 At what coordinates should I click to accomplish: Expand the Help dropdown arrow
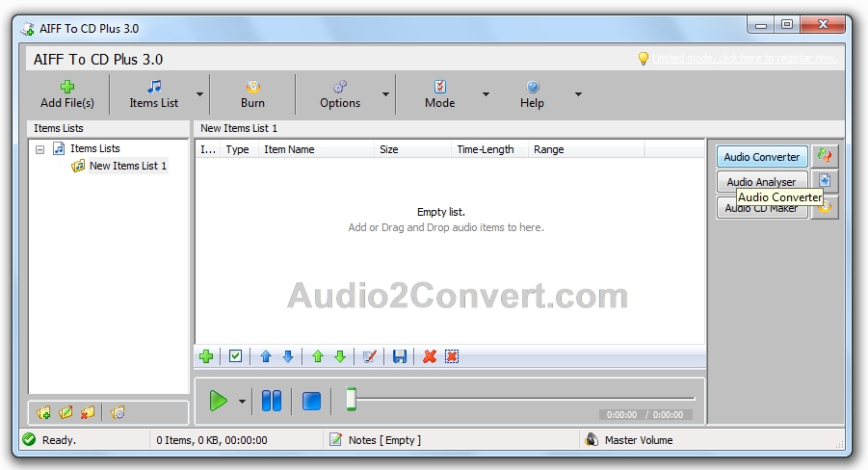(x=578, y=94)
